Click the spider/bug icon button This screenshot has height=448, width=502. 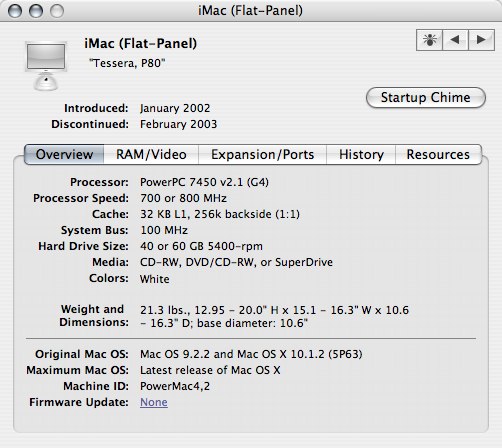pyautogui.click(x=429, y=40)
